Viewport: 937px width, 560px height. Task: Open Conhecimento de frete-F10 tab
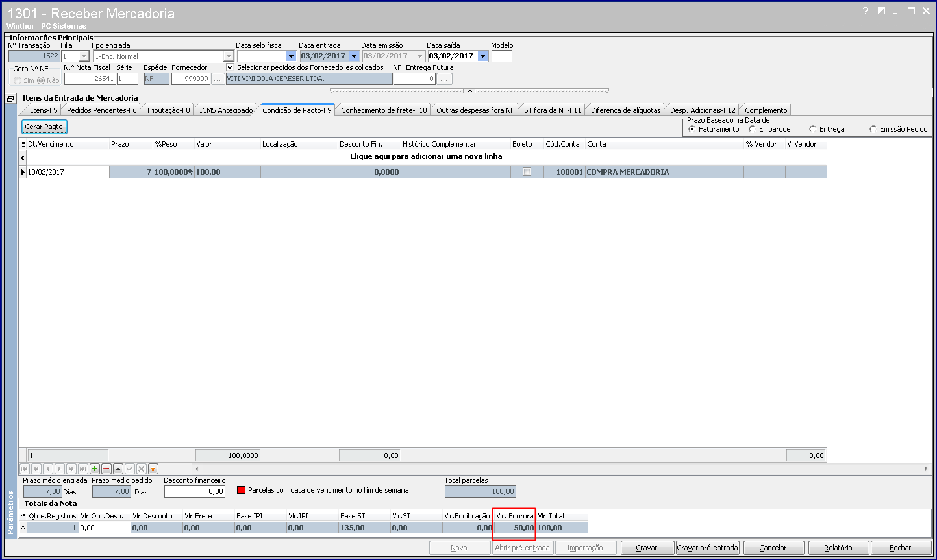(x=384, y=110)
